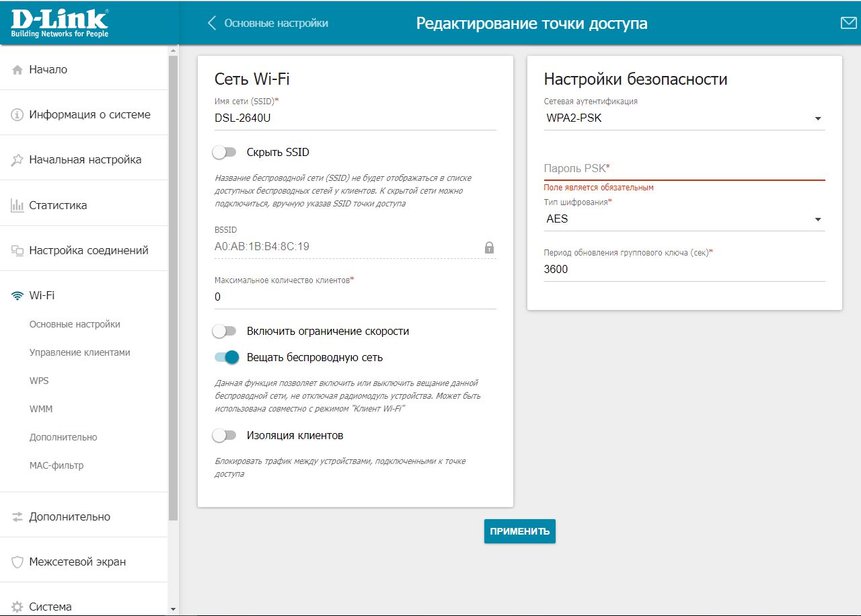Click the gear icon beside Система
The width and height of the screenshot is (861, 616).
(x=17, y=607)
